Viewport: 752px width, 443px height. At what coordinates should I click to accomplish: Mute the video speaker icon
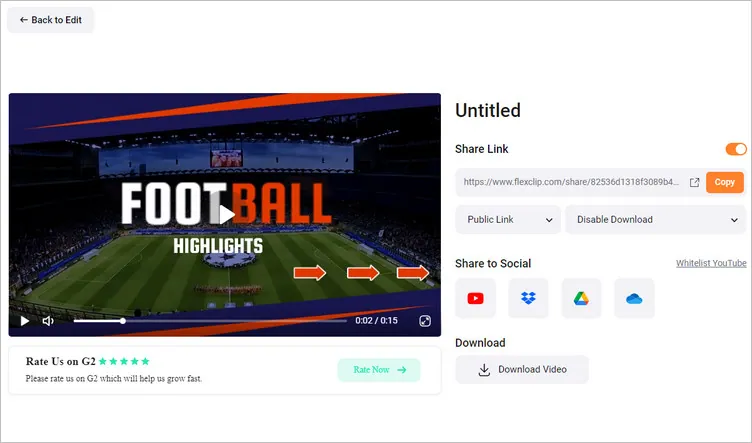[x=48, y=321]
